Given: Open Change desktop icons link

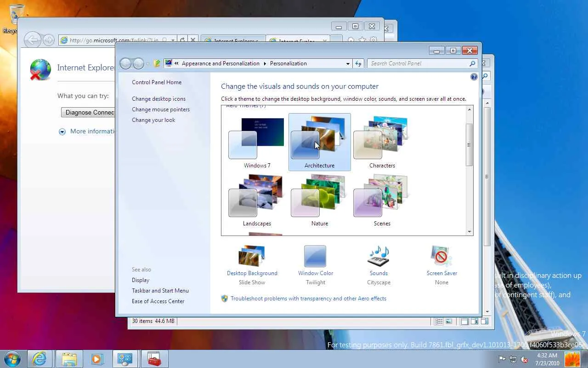Looking at the screenshot, I should click(x=159, y=99).
